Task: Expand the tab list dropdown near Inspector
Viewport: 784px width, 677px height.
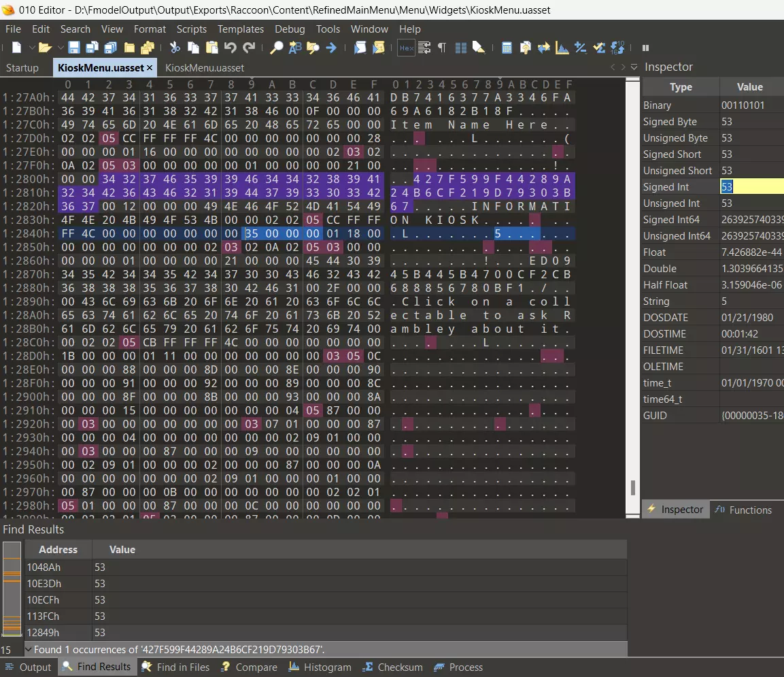Action: point(634,67)
